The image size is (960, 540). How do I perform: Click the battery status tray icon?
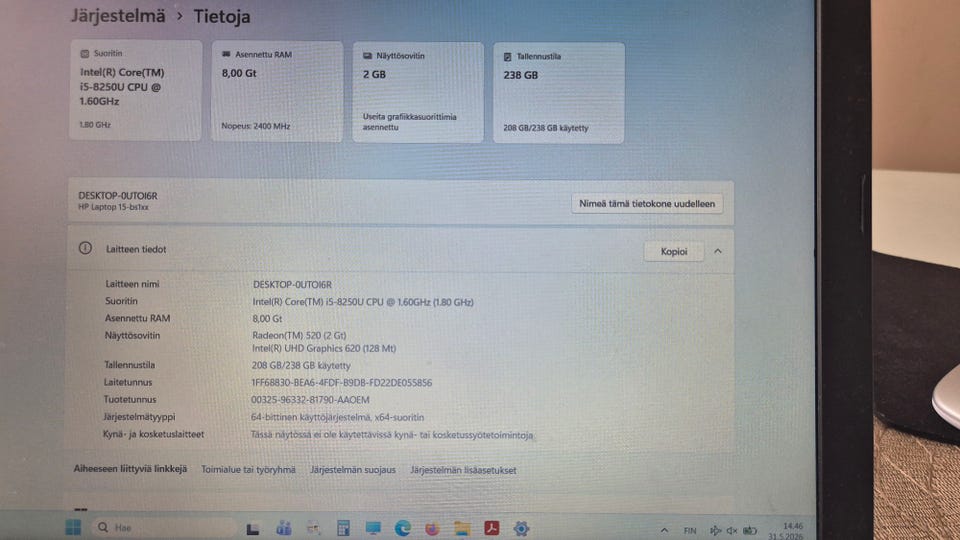[750, 531]
